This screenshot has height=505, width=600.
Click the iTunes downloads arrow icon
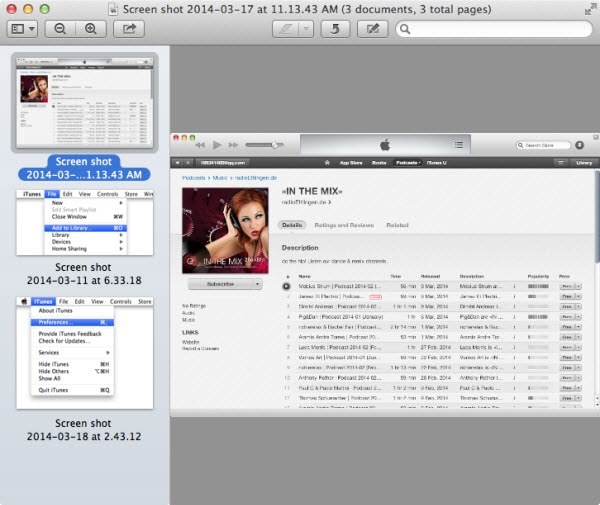coord(580,145)
